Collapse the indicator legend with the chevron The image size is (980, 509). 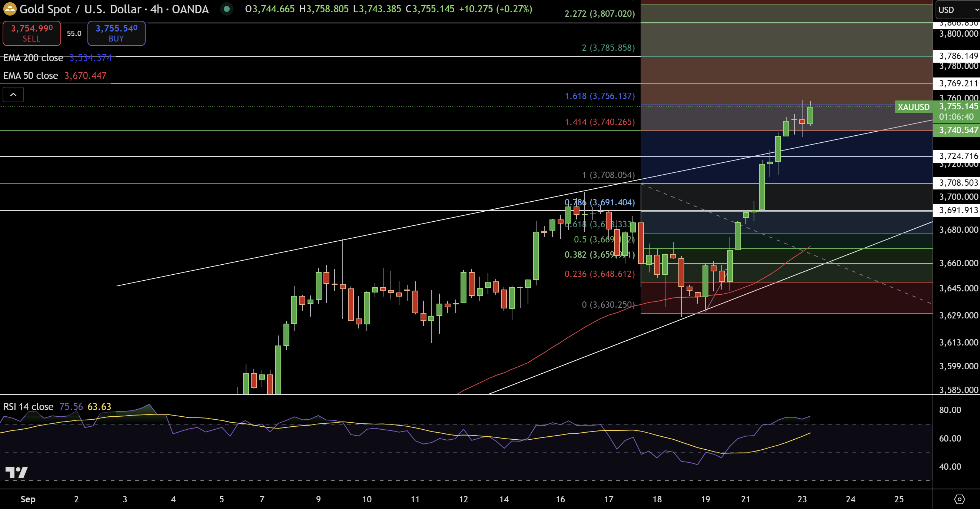13,95
